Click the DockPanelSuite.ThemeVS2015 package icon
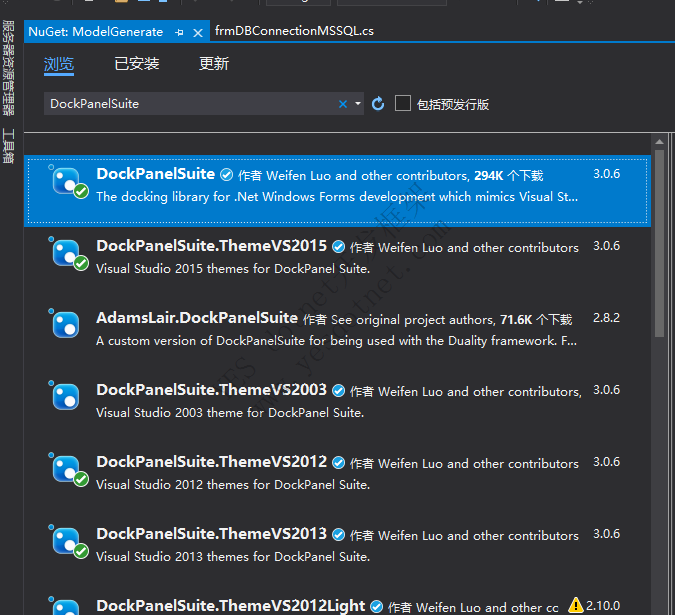This screenshot has width=675, height=615. pos(68,254)
